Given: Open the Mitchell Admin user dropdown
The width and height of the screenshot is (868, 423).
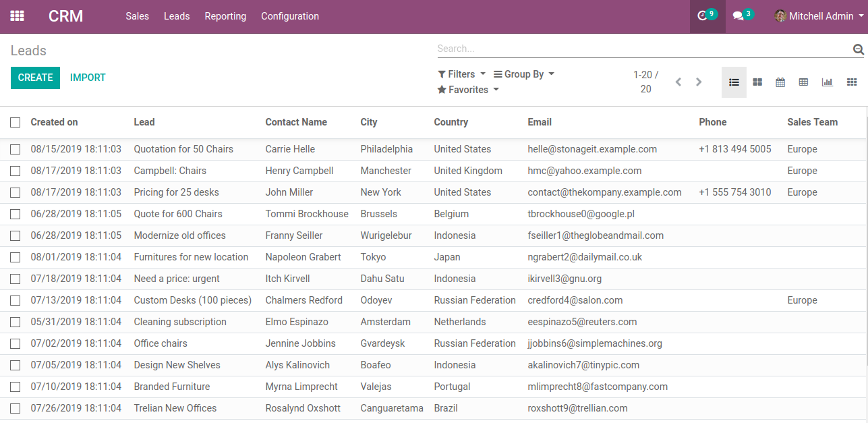Looking at the screenshot, I should (819, 16).
